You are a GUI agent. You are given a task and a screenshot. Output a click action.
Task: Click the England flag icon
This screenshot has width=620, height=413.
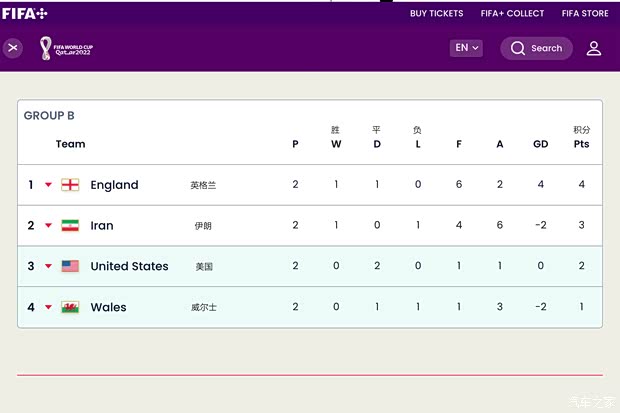[70, 185]
